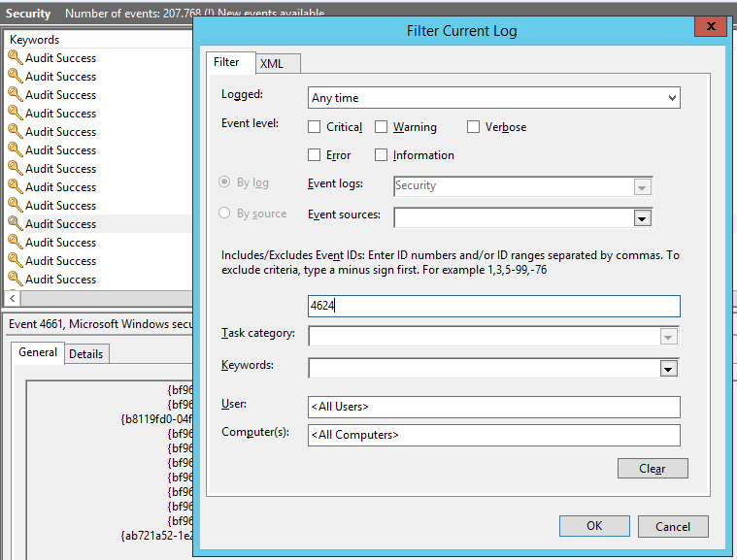The image size is (737, 560).
Task: Tick the Verbose checkbox
Action: click(474, 127)
